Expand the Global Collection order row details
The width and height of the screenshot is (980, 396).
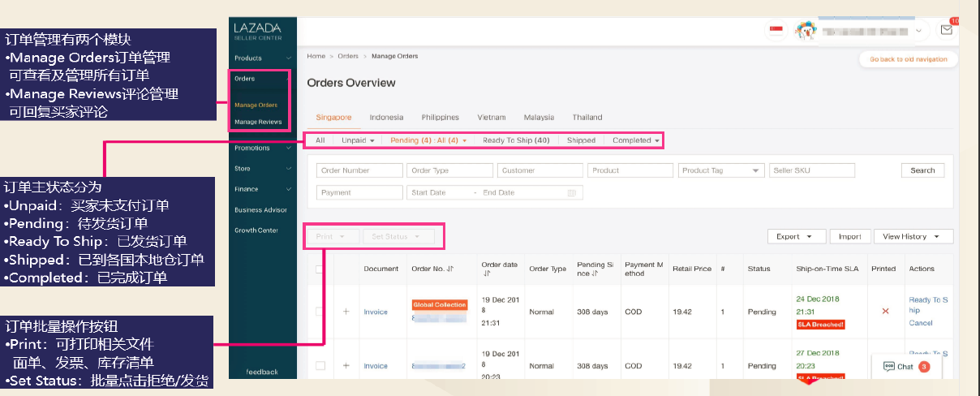(x=346, y=312)
